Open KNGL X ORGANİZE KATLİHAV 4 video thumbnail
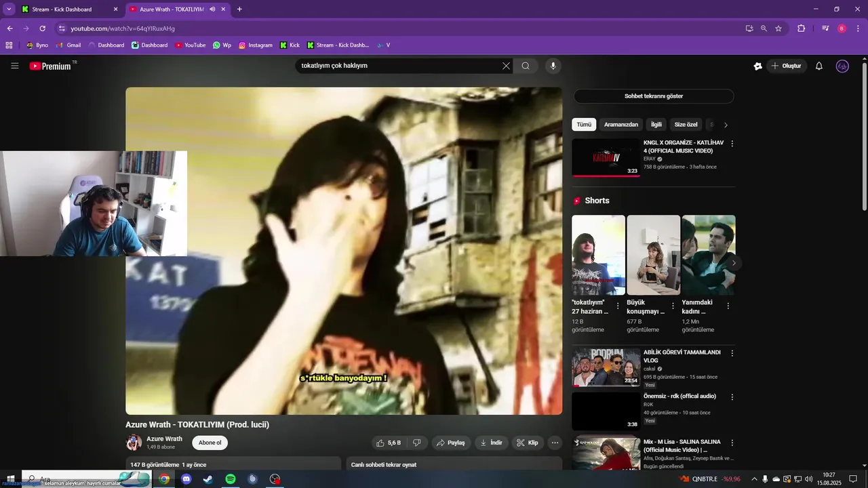The height and width of the screenshot is (488, 868). pos(606,158)
